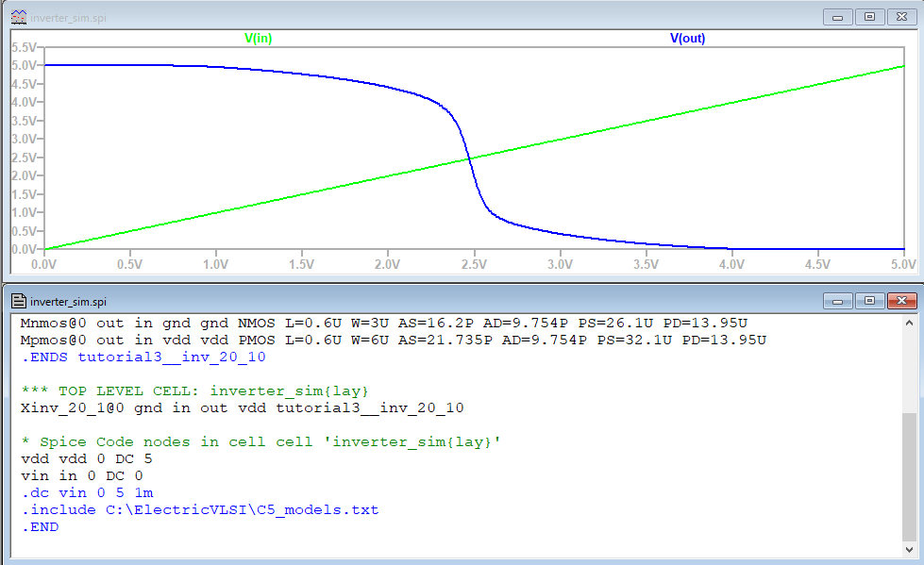
Task: Click the V(out) trace label
Action: click(x=687, y=39)
